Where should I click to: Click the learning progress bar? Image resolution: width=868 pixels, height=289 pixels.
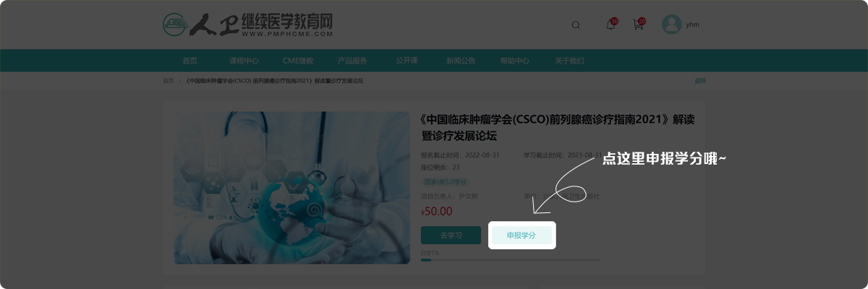tap(510, 259)
